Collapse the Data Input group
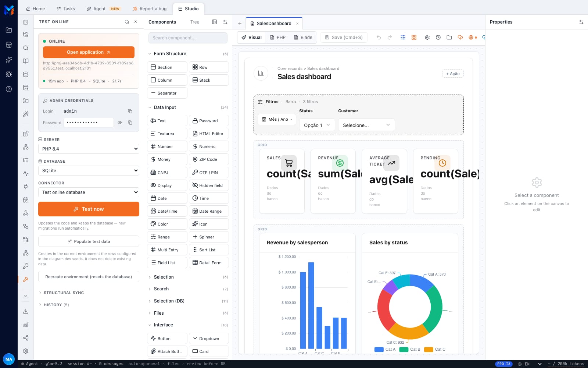The image size is (588, 368). (188, 107)
